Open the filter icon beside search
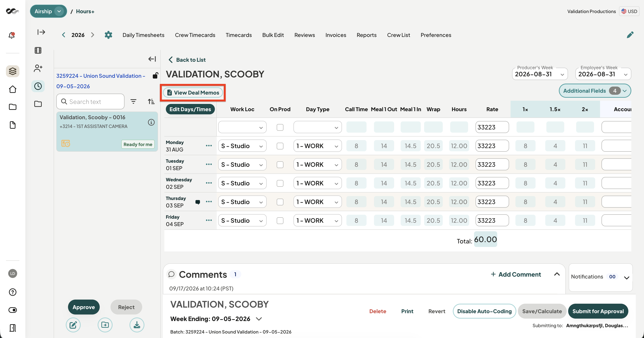 click(x=133, y=101)
